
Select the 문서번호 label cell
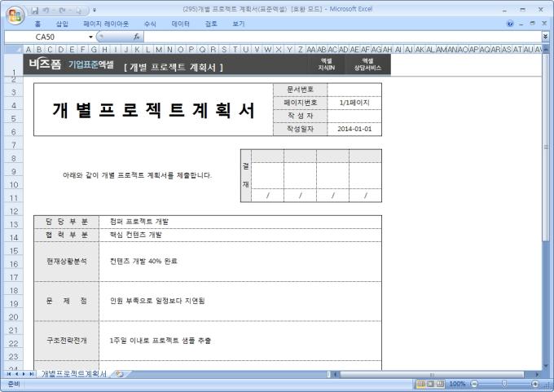coord(300,90)
